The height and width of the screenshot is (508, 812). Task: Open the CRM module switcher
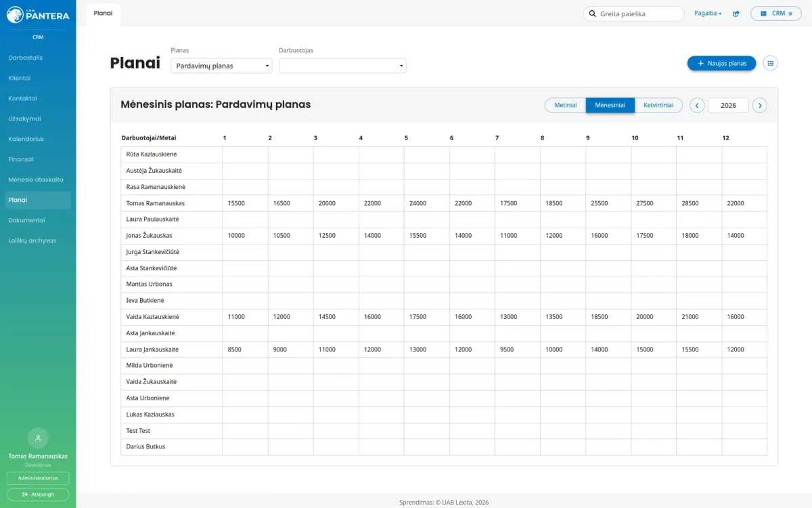775,14
